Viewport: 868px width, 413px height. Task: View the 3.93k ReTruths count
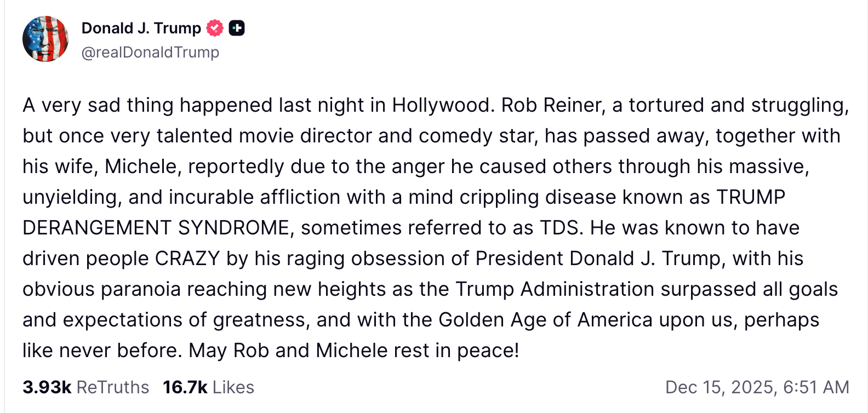point(47,387)
